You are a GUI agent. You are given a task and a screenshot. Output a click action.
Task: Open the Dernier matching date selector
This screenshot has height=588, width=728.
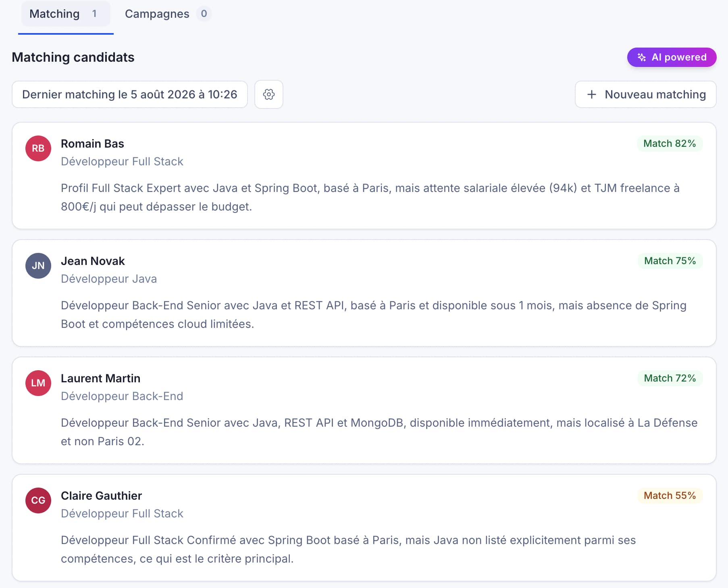tap(130, 94)
